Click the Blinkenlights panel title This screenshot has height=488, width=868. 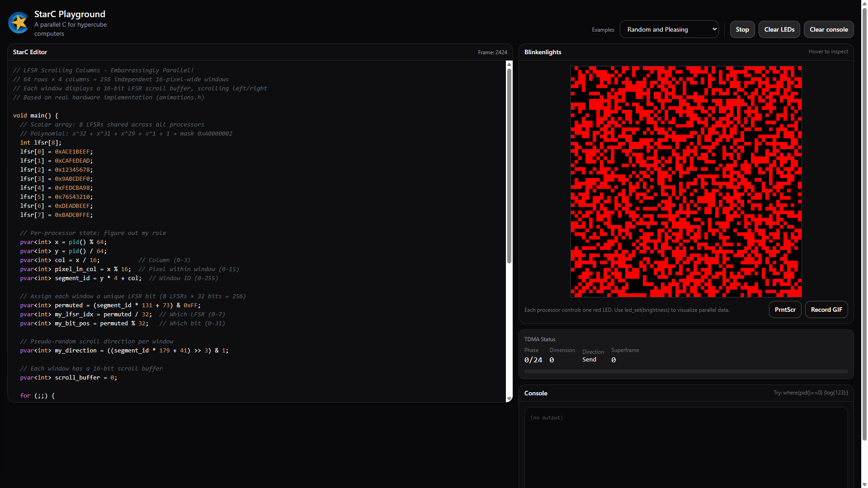[x=542, y=52]
